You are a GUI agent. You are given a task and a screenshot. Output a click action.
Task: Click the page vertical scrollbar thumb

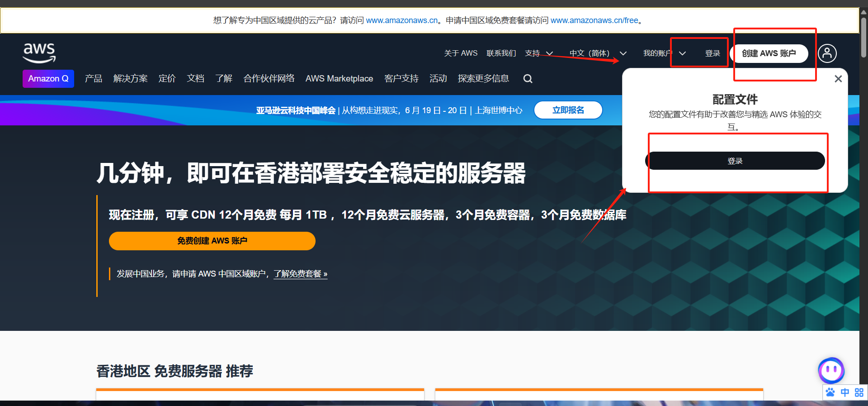click(x=863, y=37)
